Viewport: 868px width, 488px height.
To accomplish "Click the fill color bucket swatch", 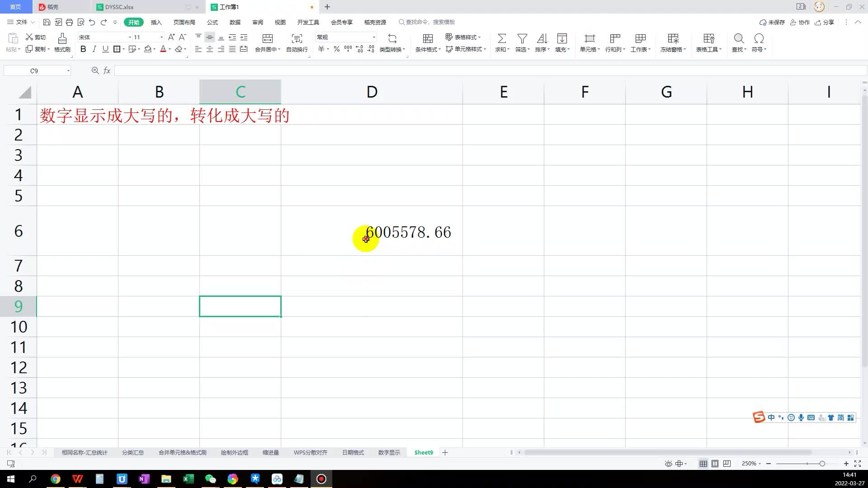I will pos(148,49).
